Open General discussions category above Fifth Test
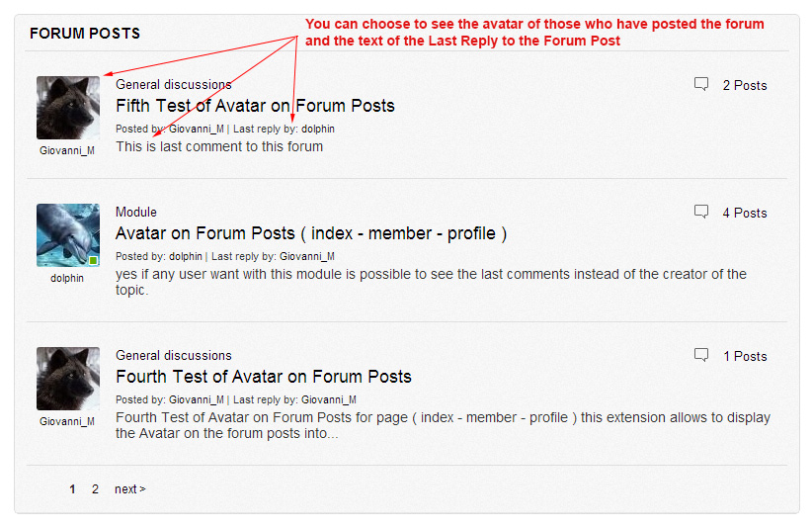This screenshot has height=527, width=812. pos(174,84)
